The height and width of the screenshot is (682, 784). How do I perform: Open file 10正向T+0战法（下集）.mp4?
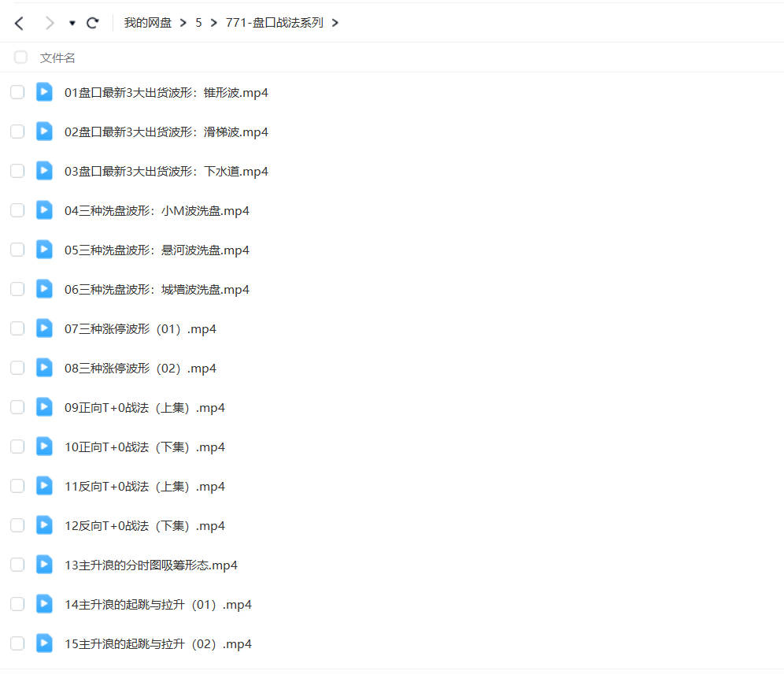145,447
